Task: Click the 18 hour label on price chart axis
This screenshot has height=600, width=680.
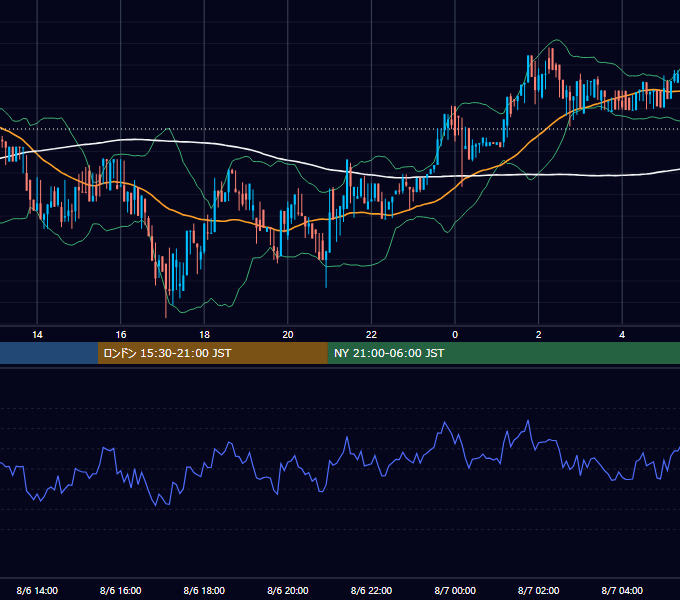Action: [204, 335]
